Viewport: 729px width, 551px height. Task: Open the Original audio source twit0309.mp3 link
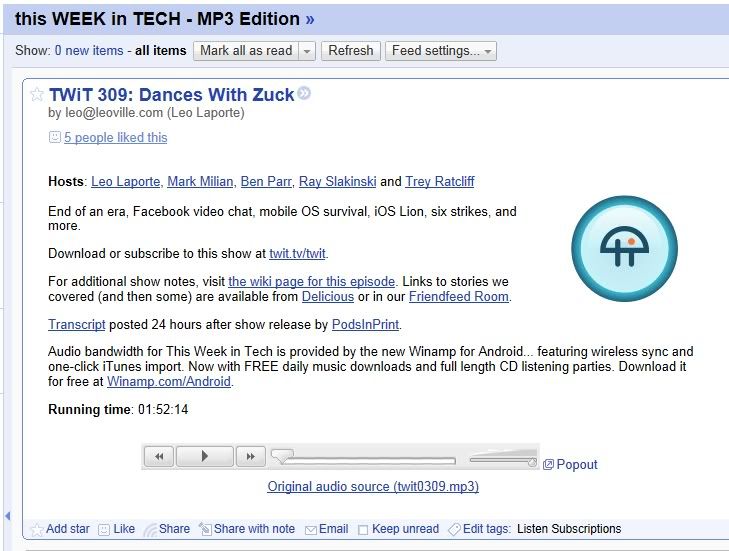(373, 486)
